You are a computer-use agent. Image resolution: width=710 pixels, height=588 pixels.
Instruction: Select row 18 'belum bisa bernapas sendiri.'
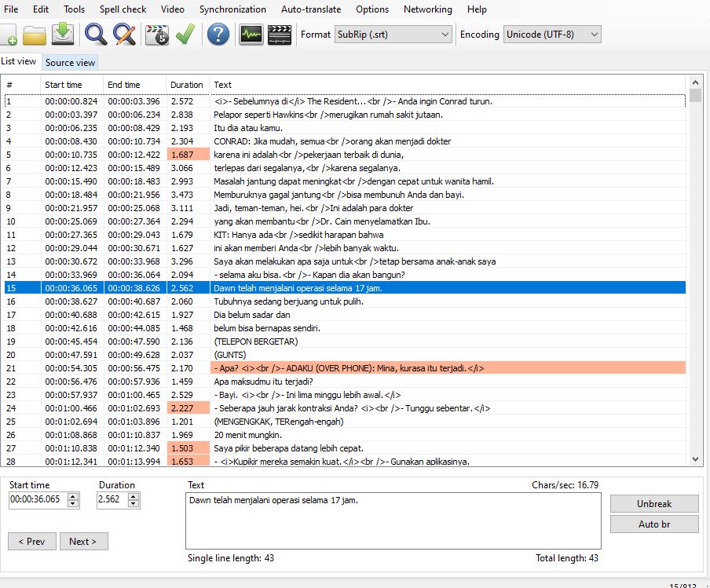coord(345,328)
